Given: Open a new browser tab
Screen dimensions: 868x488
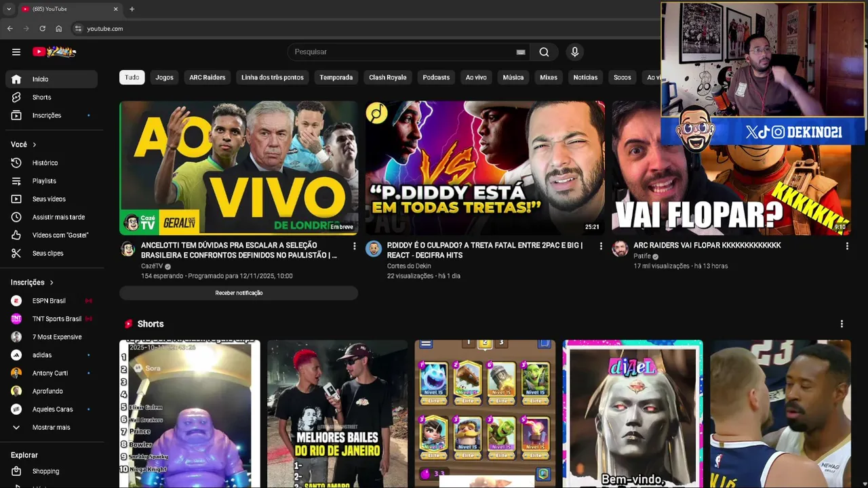Looking at the screenshot, I should click(132, 9).
